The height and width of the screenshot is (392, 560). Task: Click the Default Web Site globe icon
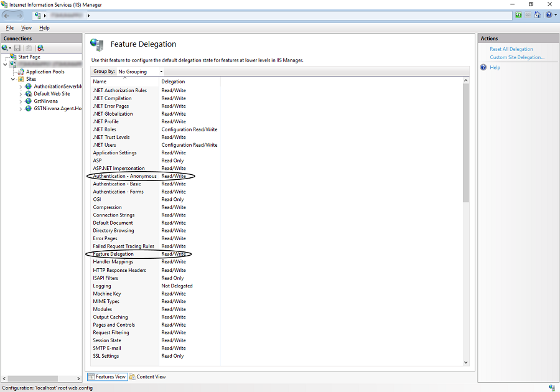click(x=29, y=94)
